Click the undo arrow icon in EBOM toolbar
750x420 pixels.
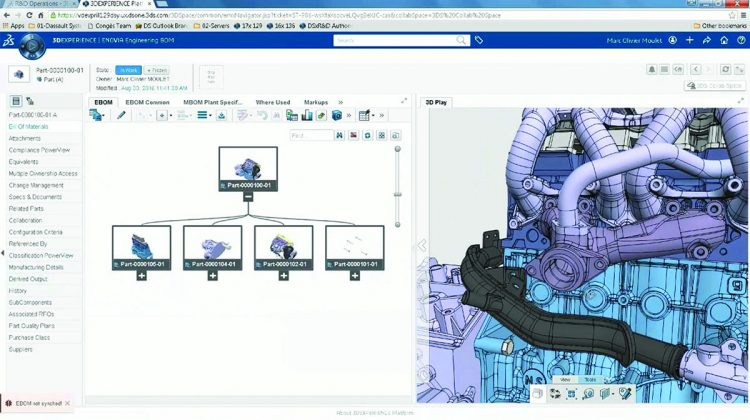[x=262, y=115]
